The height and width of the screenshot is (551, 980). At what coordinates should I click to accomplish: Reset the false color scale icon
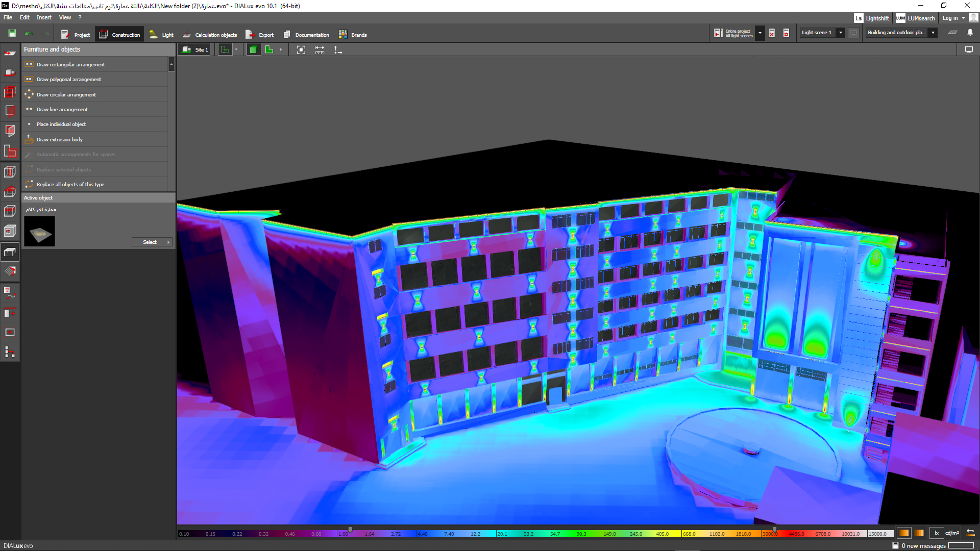(x=970, y=533)
